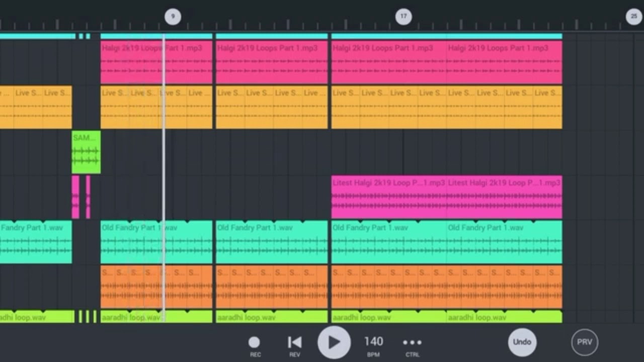The width and height of the screenshot is (644, 362).
Task: Select the Halgi 2k19 Loops clip under playhead
Action: tap(156, 62)
